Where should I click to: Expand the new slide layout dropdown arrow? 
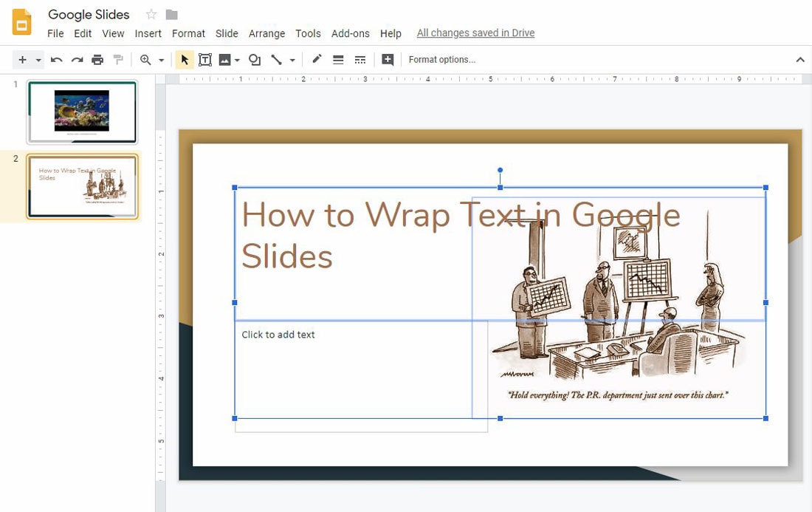(38, 61)
